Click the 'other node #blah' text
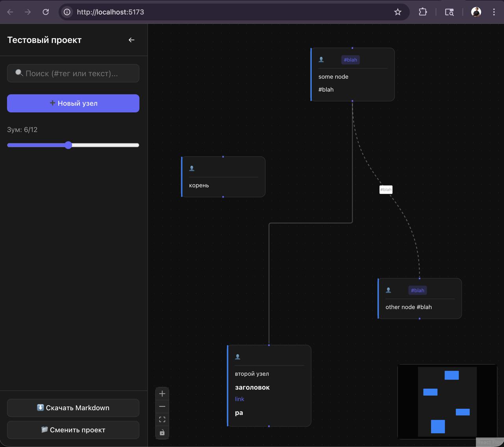Screen dimensions: 504x447 409,307
